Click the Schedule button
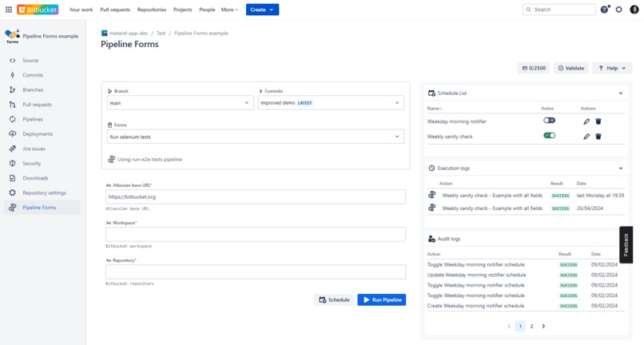Image resolution: width=644 pixels, height=345 pixels. 334,299
